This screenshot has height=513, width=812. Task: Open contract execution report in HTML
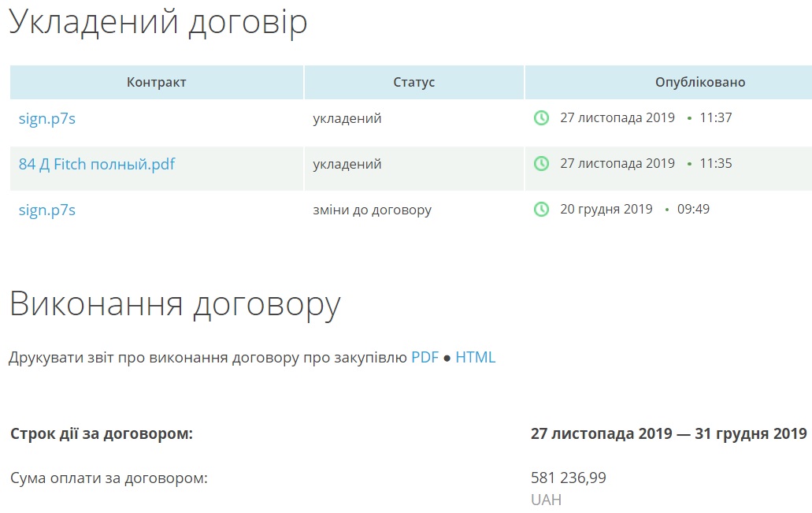pos(476,358)
